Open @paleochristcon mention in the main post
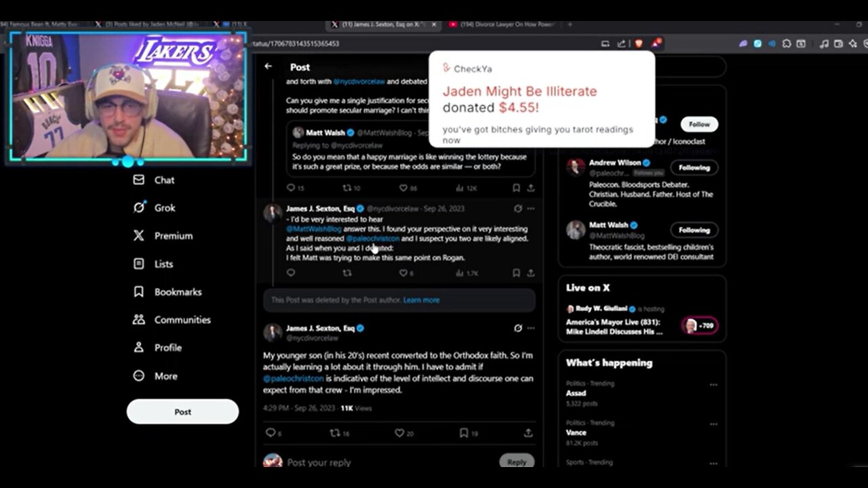The width and height of the screenshot is (868, 488). click(294, 378)
